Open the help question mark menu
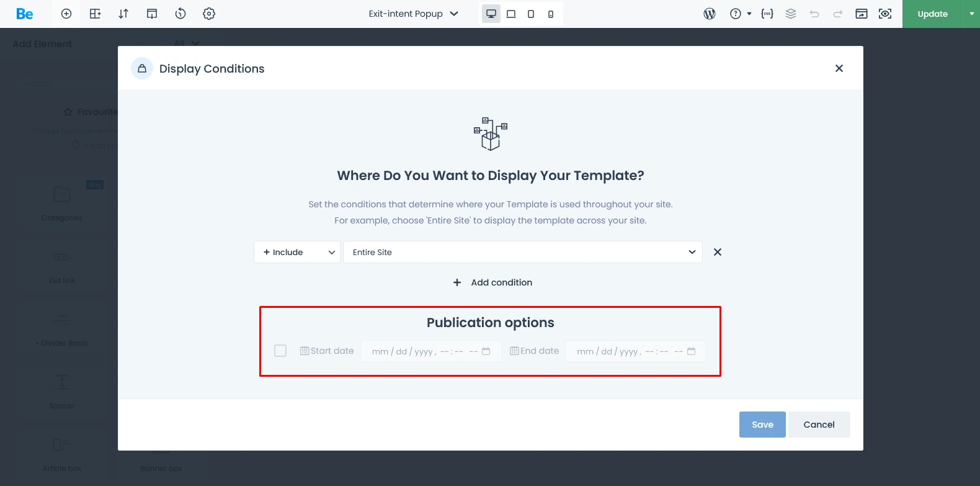Image resolution: width=980 pixels, height=486 pixels. click(x=740, y=14)
